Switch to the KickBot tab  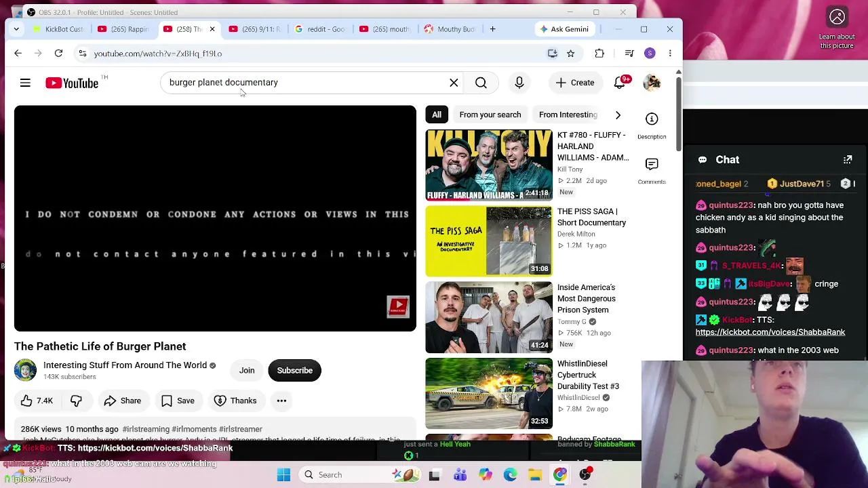click(x=59, y=29)
